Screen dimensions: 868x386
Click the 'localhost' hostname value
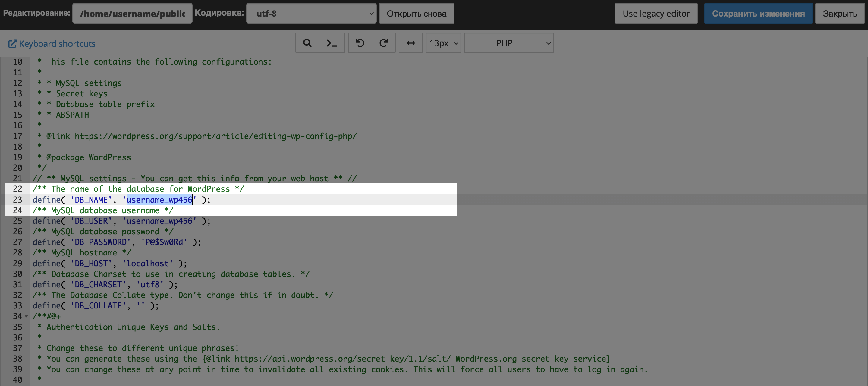tap(148, 263)
